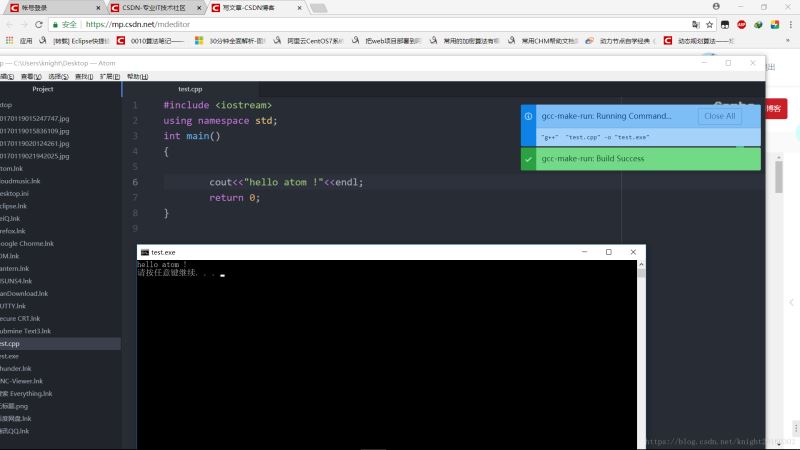Screen dimensions: 800x450
Task: Open the 动态规划算法 bookmark
Action: click(699, 41)
